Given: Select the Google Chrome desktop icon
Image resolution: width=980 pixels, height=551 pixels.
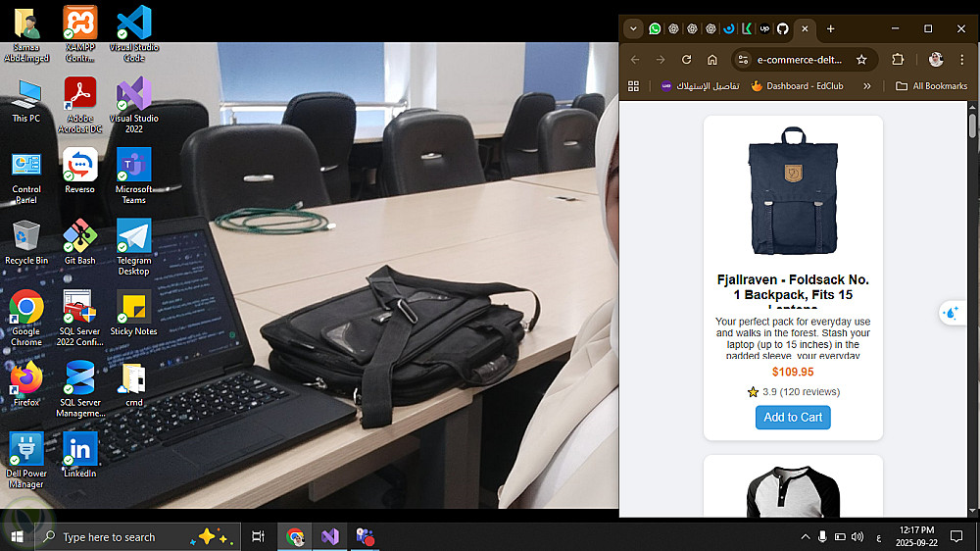Looking at the screenshot, I should click(x=26, y=318).
